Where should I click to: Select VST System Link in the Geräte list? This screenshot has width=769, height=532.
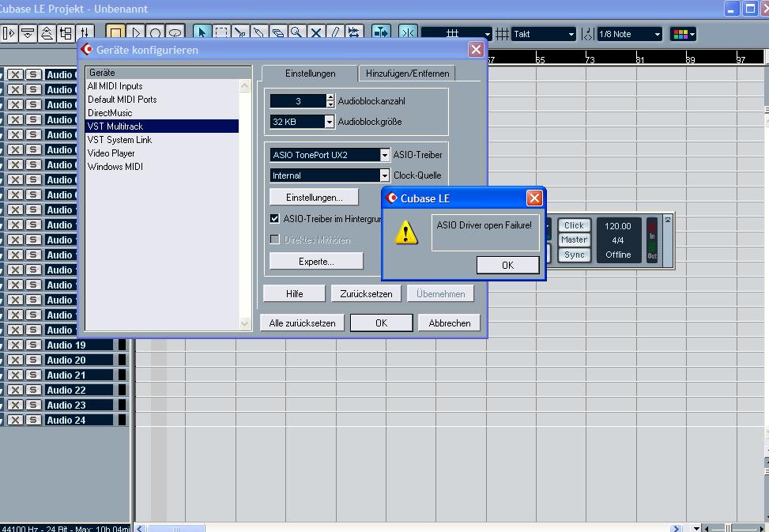coord(162,140)
